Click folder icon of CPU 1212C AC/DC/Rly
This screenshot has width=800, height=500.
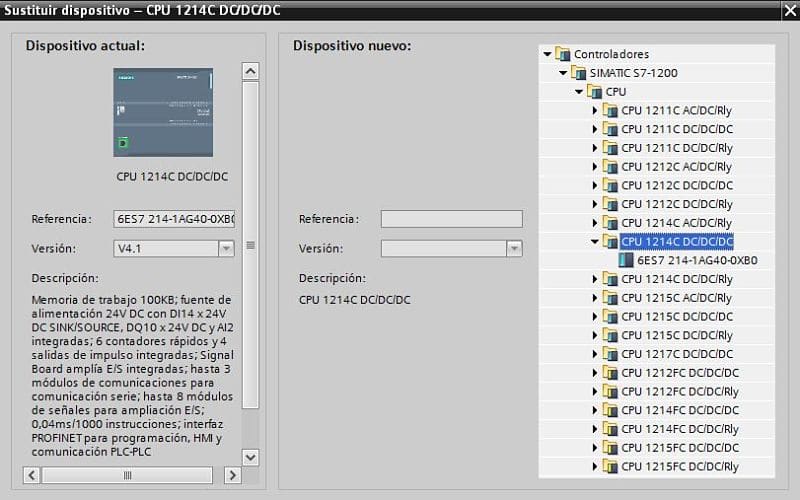(x=610, y=166)
